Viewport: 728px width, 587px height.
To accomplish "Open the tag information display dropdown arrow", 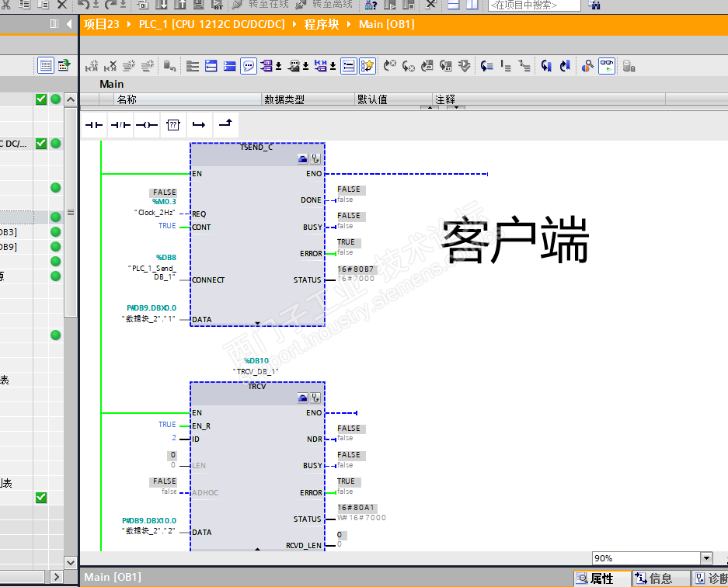I will point(305,67).
